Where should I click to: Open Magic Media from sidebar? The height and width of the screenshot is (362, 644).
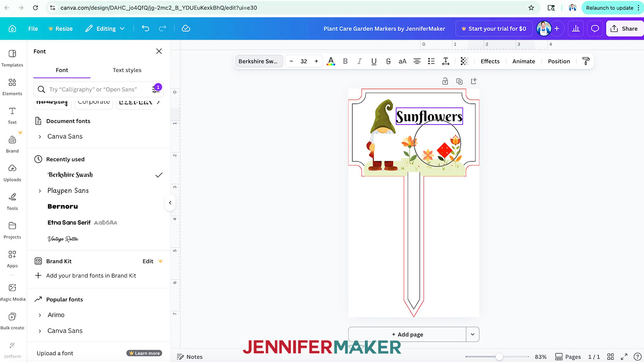pyautogui.click(x=12, y=292)
